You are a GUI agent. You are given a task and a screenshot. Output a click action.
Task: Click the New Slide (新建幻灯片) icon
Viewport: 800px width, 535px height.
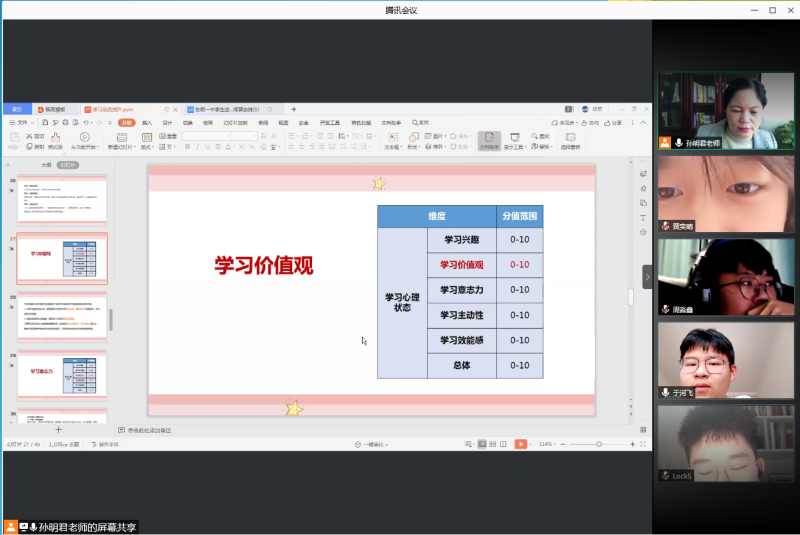(x=119, y=138)
